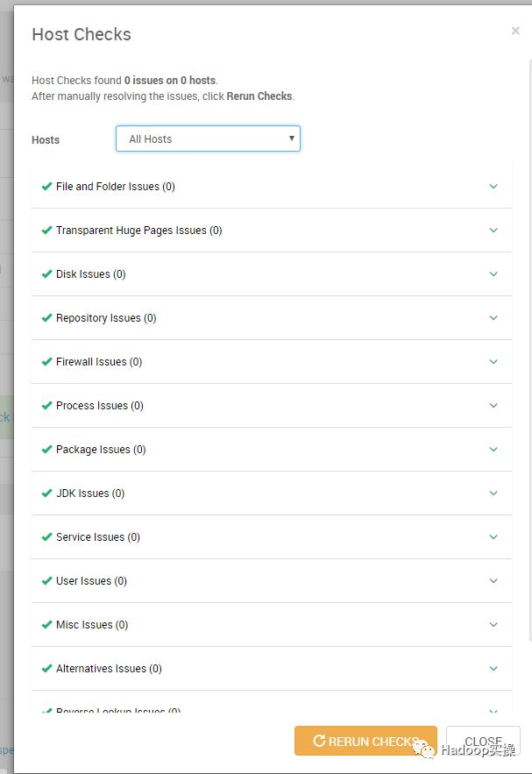Dismiss dialog with the top-right X
Screen dimensions: 532x774
click(515, 32)
